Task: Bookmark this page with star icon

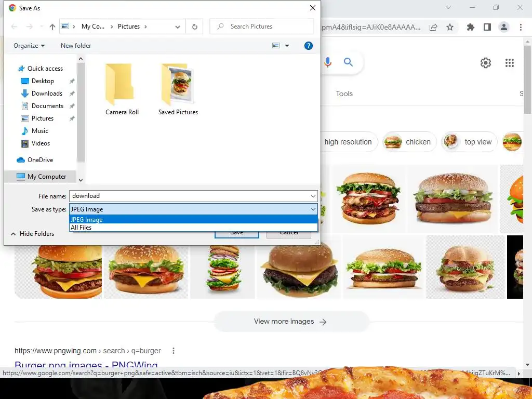Action: coord(450,27)
